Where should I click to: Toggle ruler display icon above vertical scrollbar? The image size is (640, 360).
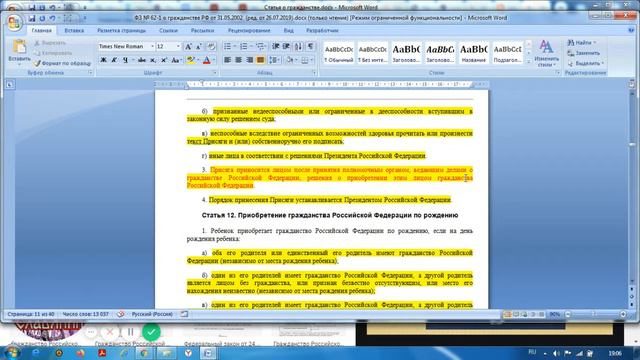(632, 84)
